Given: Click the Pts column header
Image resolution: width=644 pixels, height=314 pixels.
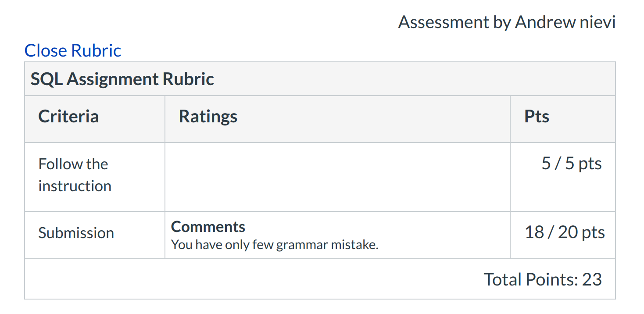Looking at the screenshot, I should click(x=536, y=116).
